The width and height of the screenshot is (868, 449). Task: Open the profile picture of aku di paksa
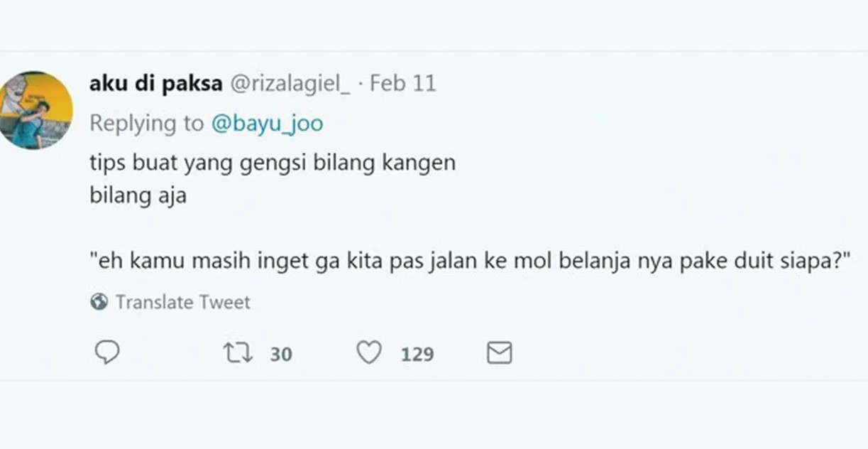coord(35,110)
